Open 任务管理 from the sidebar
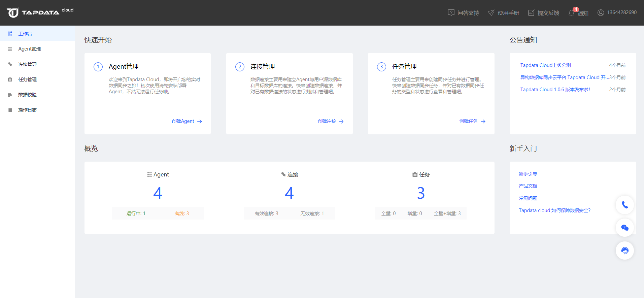This screenshot has width=644, height=298. (x=37, y=79)
